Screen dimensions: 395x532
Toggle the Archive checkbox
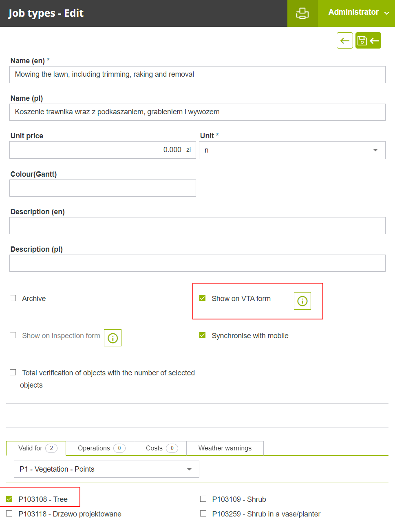point(13,298)
